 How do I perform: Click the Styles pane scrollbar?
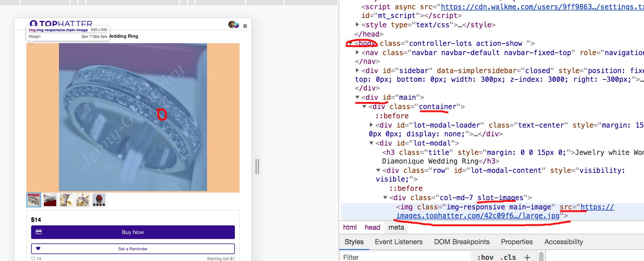pyautogui.click(x=541, y=256)
